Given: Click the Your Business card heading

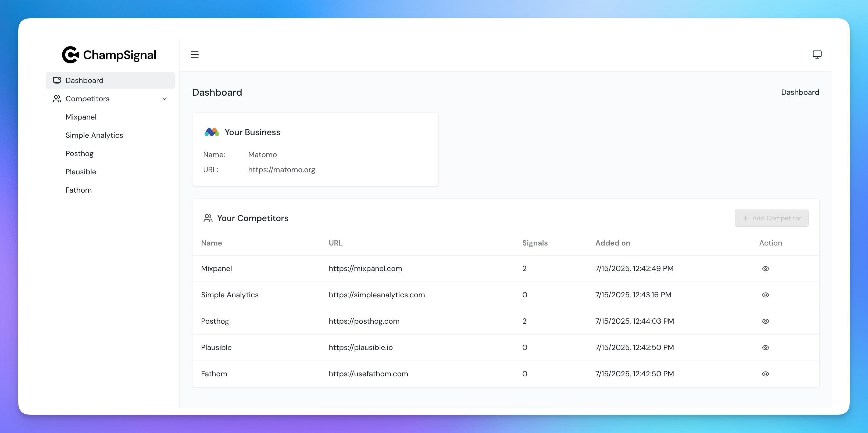Looking at the screenshot, I should (x=252, y=132).
